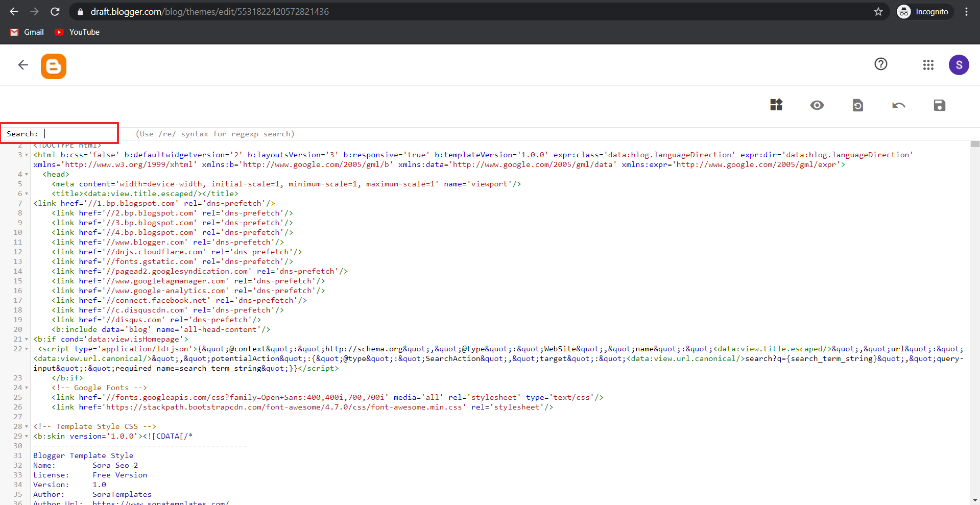This screenshot has width=980, height=505.
Task: Bookmark this page with the star icon
Action: [x=878, y=12]
